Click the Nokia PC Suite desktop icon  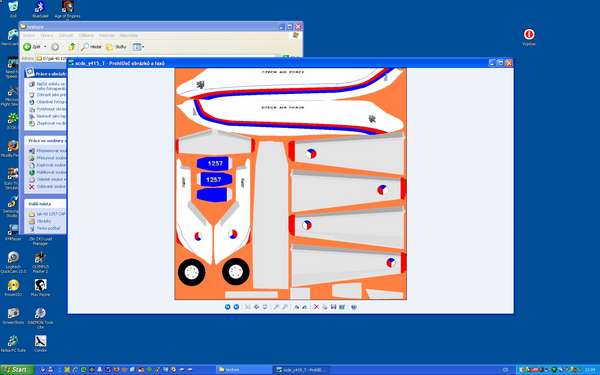pyautogui.click(x=13, y=344)
